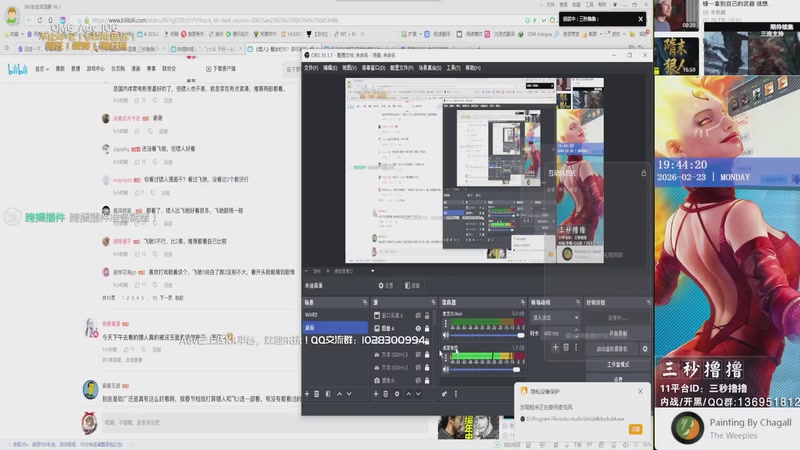Open the OBS 视图(V) menu
The width and height of the screenshot is (800, 450).
(349, 68)
